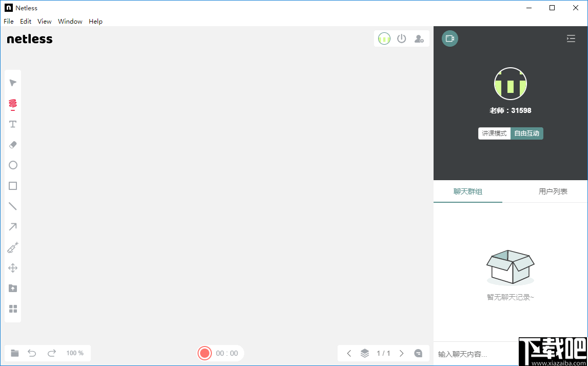588x366 pixels.
Task: Pick the Eraser tool
Action: click(x=13, y=145)
